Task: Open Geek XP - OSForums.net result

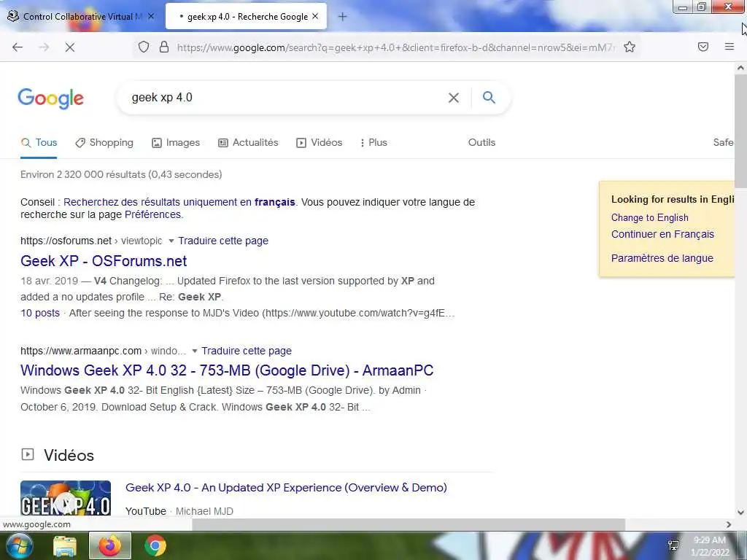Action: coord(104,261)
